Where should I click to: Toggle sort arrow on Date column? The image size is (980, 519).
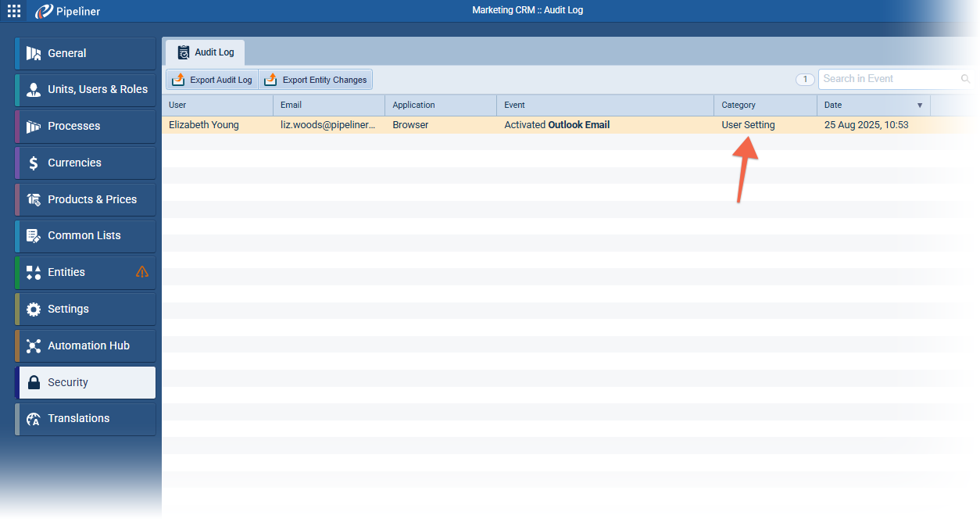tap(920, 105)
